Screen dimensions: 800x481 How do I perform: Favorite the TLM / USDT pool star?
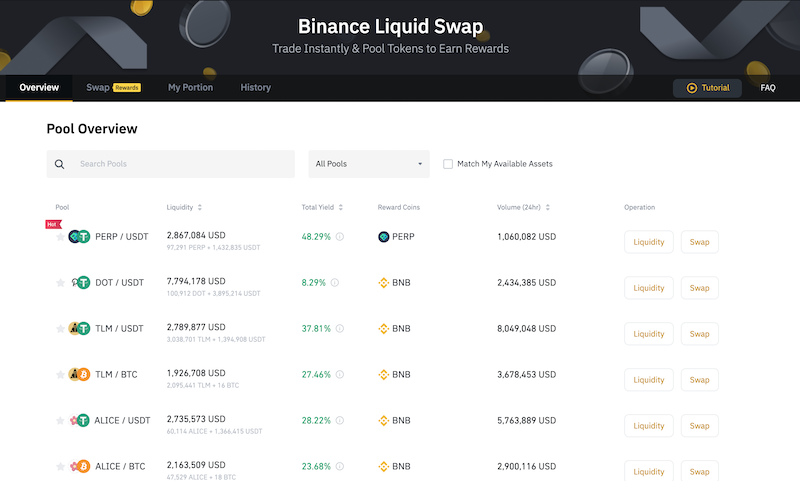click(x=60, y=328)
